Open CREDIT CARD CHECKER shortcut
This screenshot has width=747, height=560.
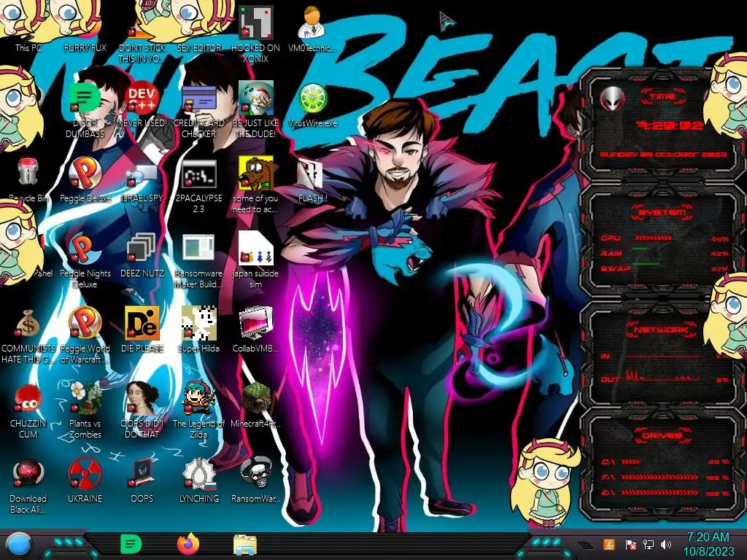tap(198, 98)
